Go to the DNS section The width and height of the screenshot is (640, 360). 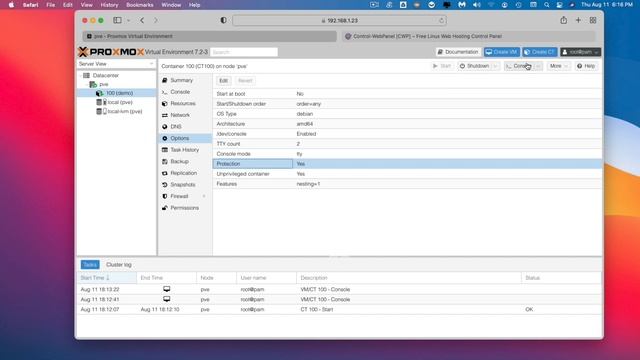(176, 127)
